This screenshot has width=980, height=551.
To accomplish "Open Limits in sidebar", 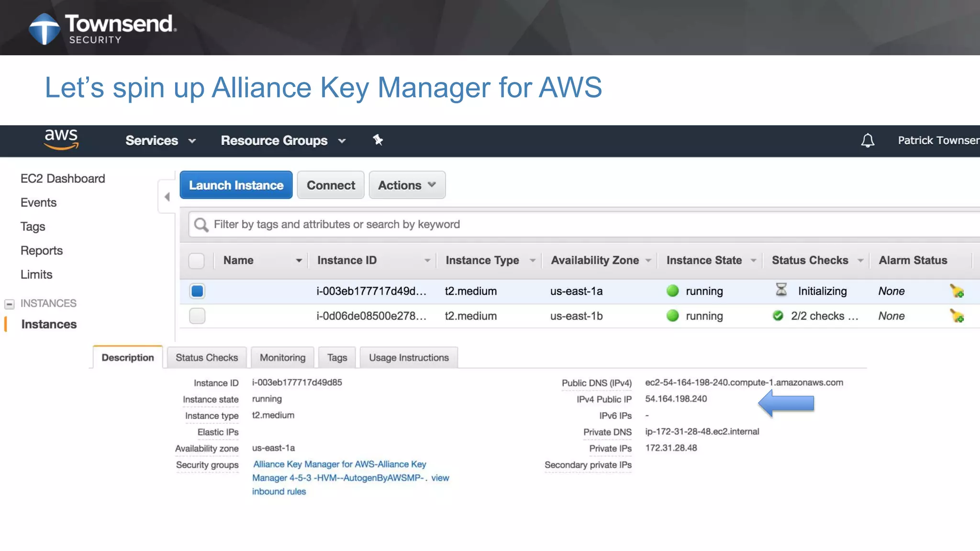I will click(36, 274).
